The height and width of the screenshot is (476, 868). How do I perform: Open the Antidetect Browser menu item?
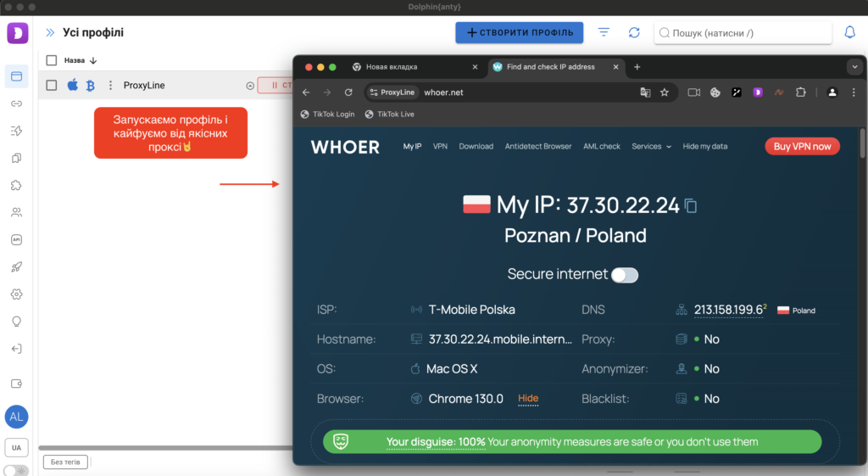[x=538, y=146]
